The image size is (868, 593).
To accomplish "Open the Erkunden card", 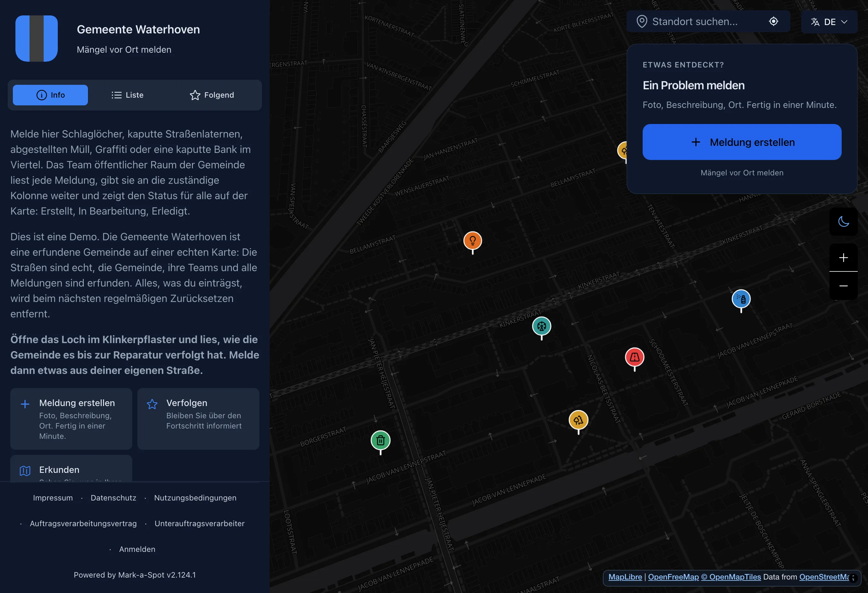I will point(71,469).
